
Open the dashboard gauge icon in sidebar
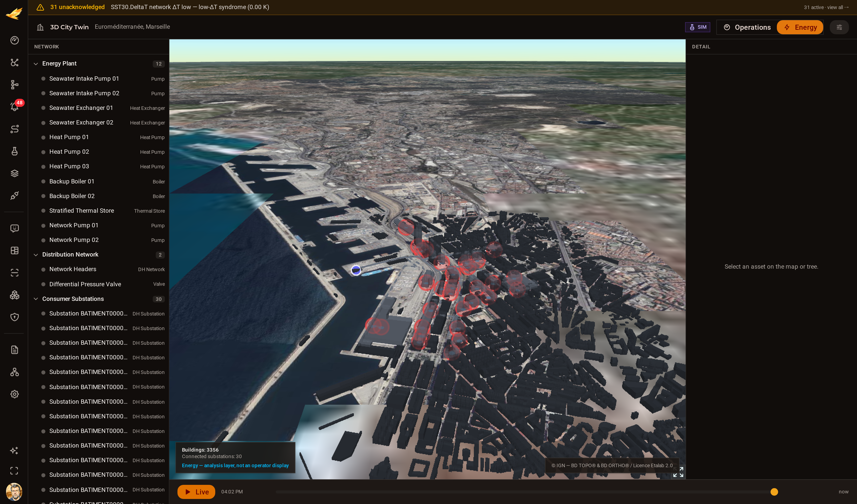coord(14,40)
